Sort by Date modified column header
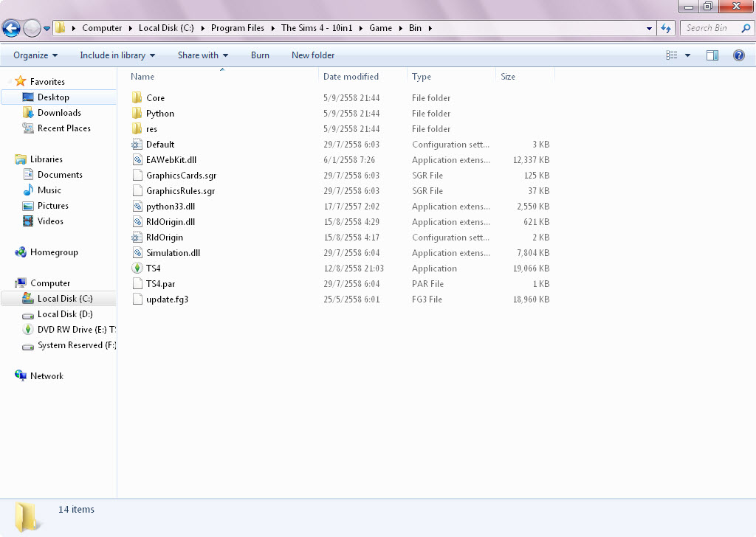Image resolution: width=756 pixels, height=537 pixels. tap(351, 77)
